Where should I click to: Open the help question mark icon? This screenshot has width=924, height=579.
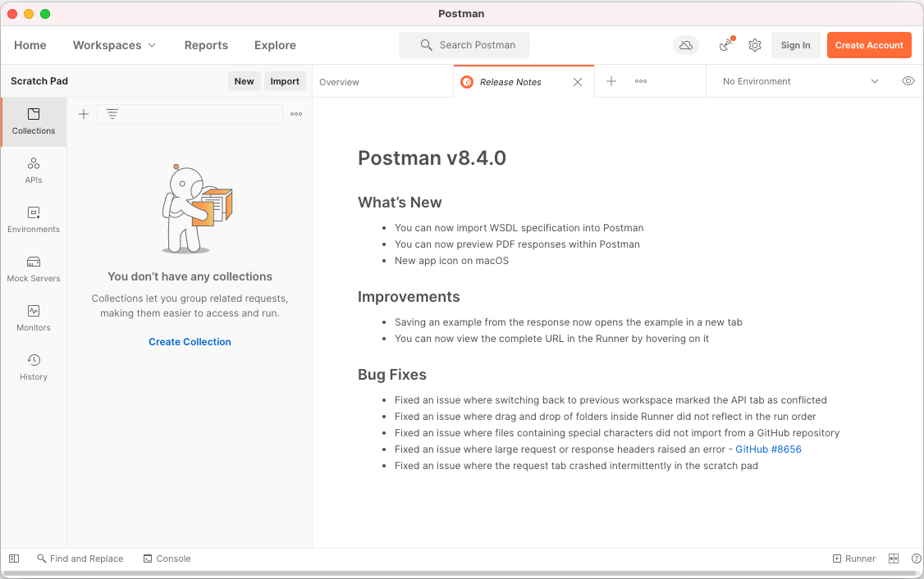point(916,558)
